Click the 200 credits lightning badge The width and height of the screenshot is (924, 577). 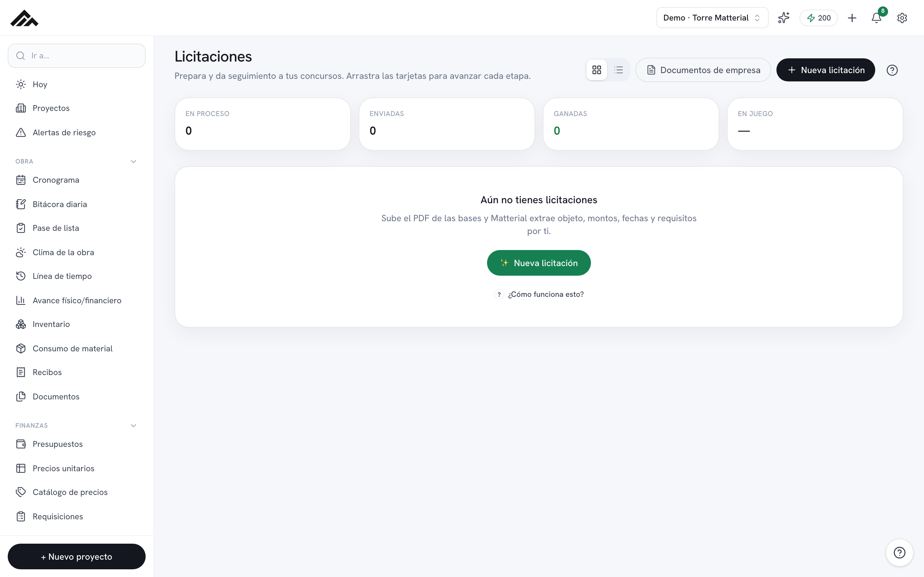tap(818, 18)
